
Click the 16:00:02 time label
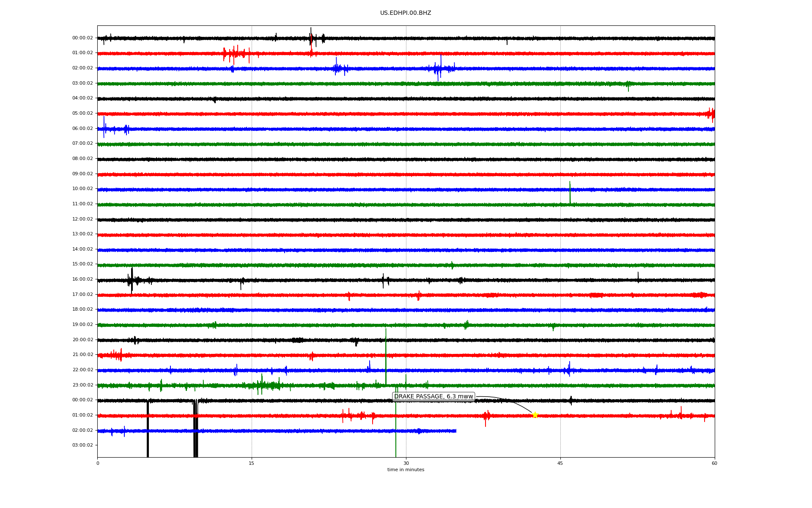point(82,279)
